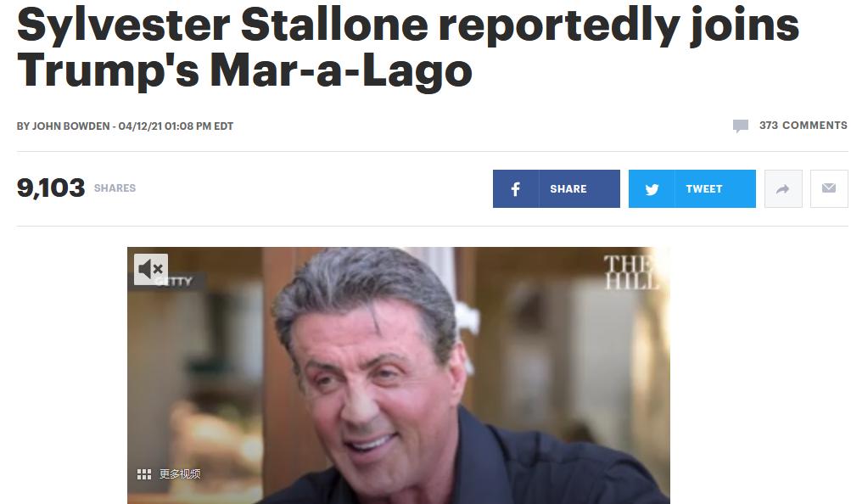Click the Getty credit label on the video
Screen dimensions: 851x504
pyautogui.click(x=173, y=281)
